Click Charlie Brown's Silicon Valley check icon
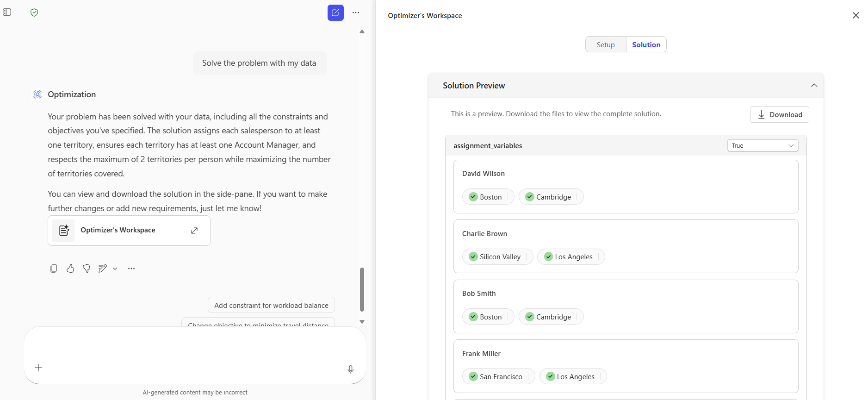Screen dimensions: 868x400 click(x=473, y=256)
